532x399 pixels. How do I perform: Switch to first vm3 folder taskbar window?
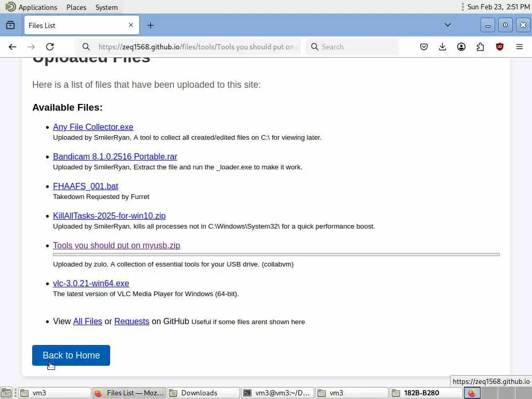[55, 393]
